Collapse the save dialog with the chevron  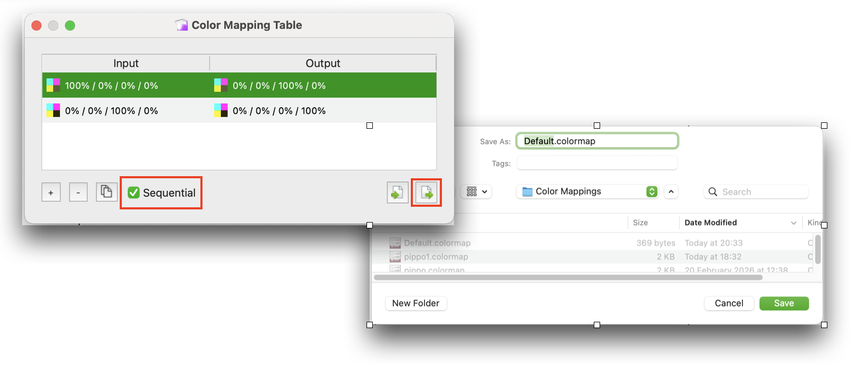click(671, 191)
